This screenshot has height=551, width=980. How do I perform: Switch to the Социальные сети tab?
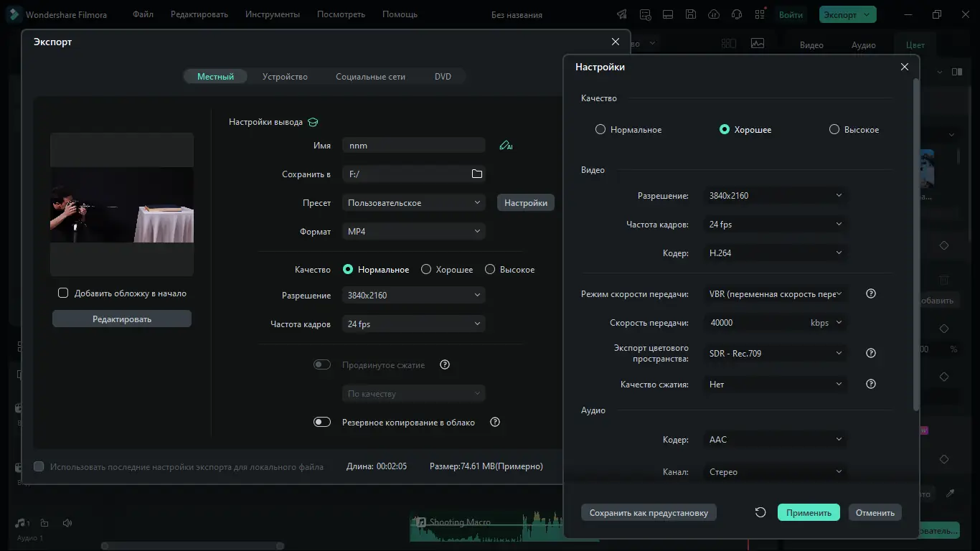[370, 77]
